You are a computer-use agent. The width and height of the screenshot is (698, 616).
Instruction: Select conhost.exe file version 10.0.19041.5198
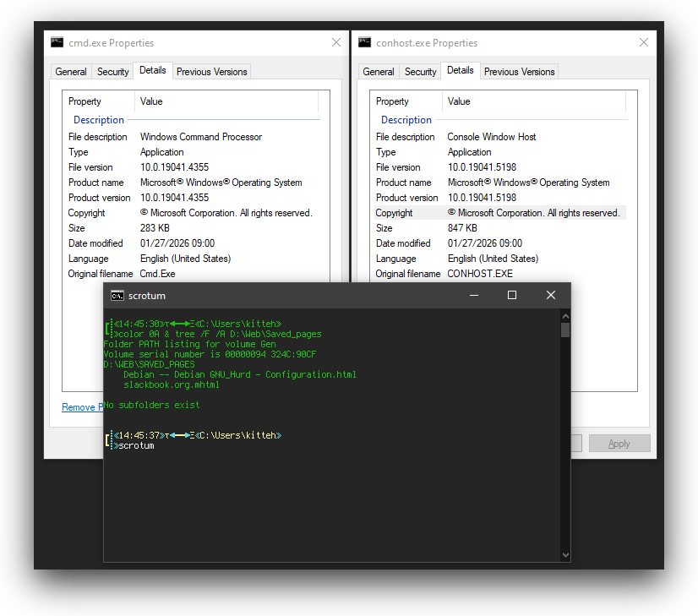483,167
